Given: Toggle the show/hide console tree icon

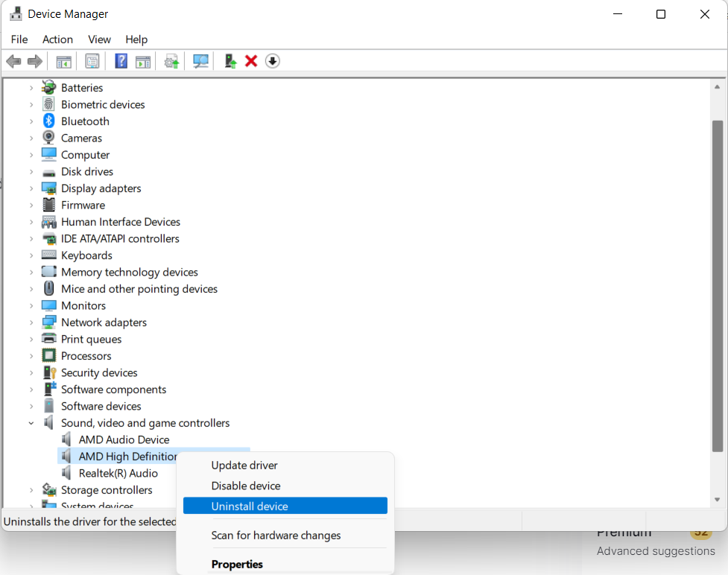Looking at the screenshot, I should coord(63,61).
